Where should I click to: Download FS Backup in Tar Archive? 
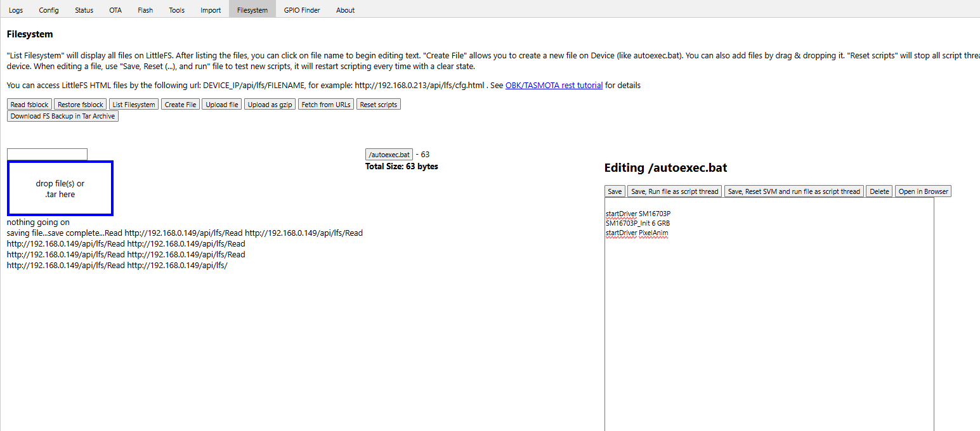[63, 116]
